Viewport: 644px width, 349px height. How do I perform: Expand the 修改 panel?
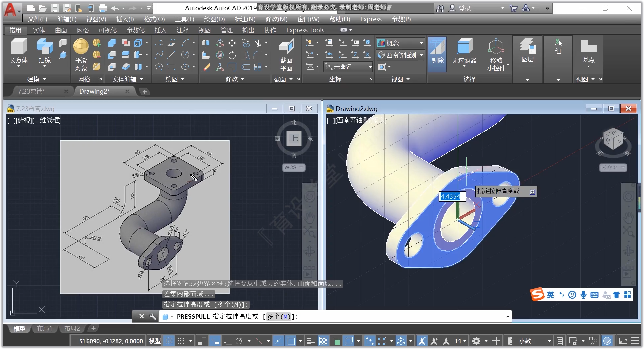(x=235, y=79)
